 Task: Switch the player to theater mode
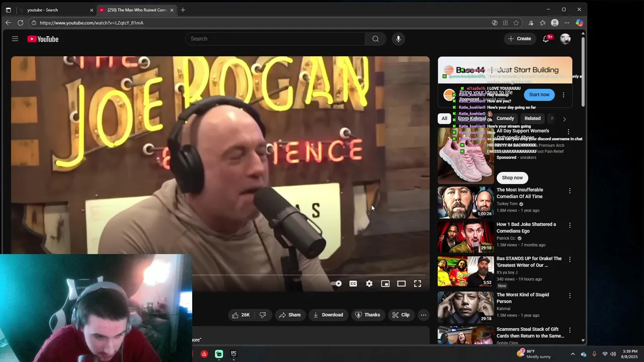(401, 284)
